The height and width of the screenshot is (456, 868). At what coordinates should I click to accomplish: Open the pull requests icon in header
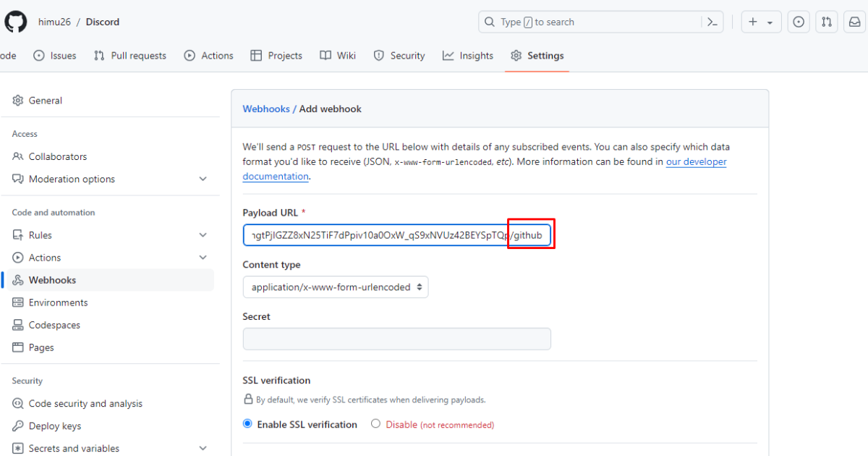(826, 22)
